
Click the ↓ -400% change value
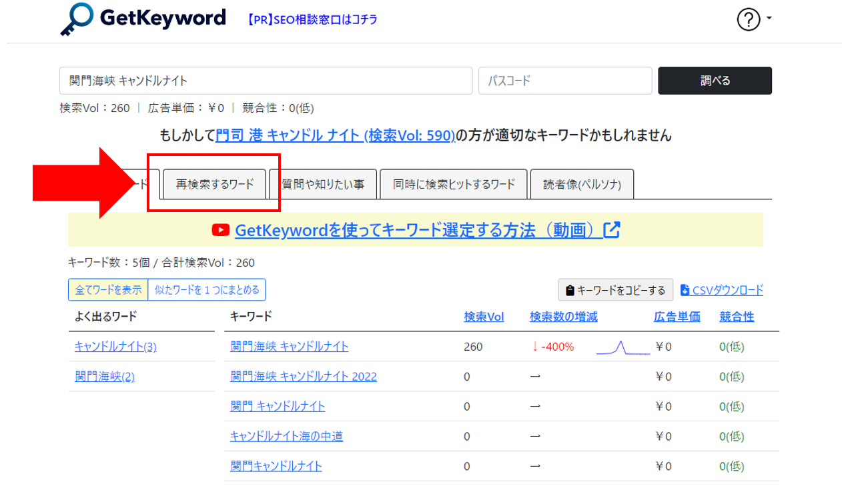553,347
